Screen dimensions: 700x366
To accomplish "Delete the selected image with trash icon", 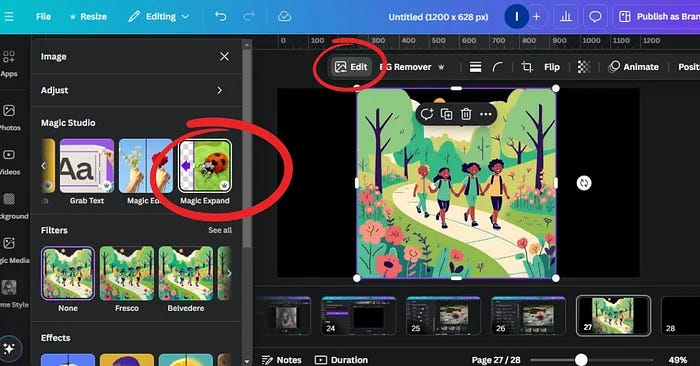I will (x=466, y=114).
